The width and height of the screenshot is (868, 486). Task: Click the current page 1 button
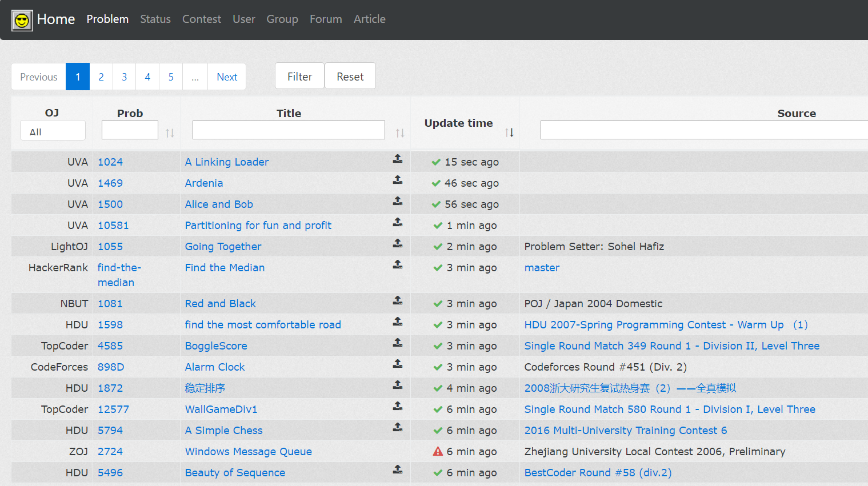pos(78,77)
